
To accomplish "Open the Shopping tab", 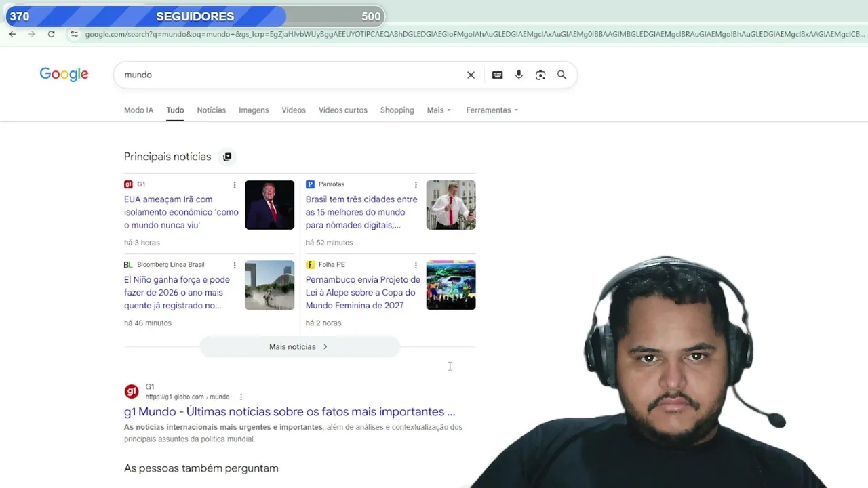I will [x=397, y=110].
